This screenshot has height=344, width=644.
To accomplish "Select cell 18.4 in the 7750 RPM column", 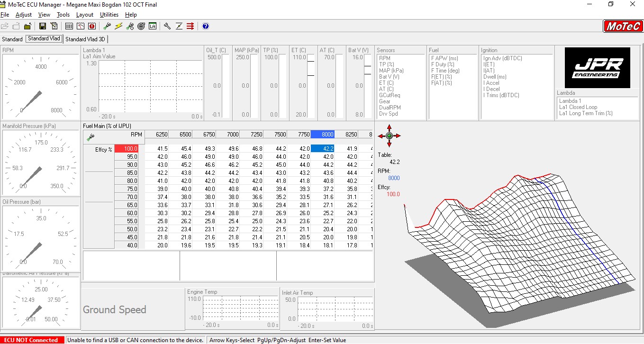I will tap(299, 245).
